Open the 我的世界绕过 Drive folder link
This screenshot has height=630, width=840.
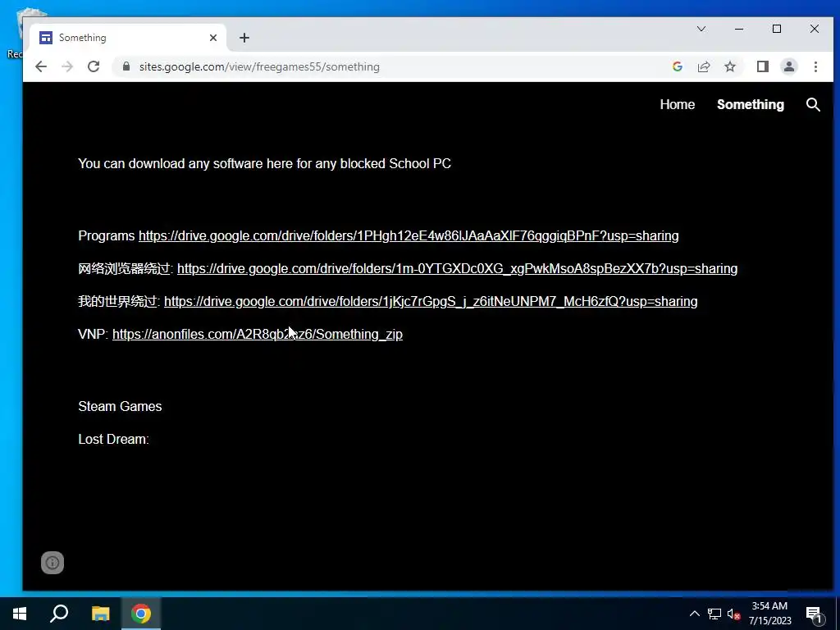(x=431, y=301)
